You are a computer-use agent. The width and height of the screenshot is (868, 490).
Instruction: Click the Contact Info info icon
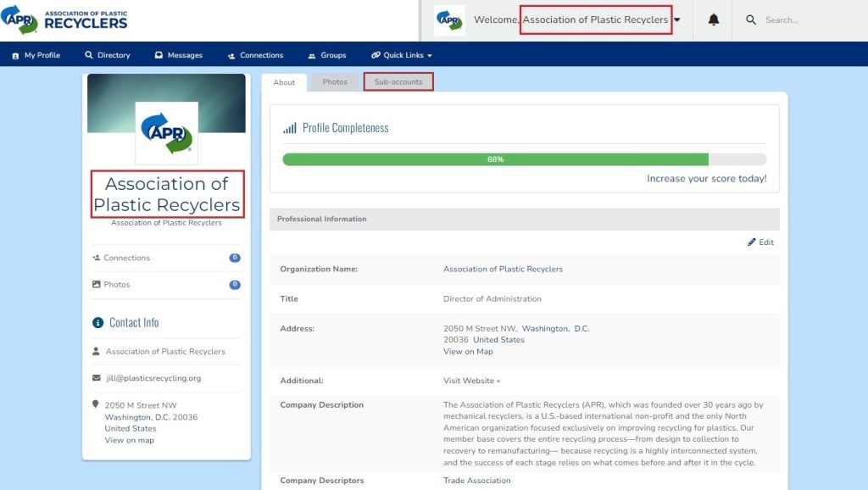tap(98, 323)
